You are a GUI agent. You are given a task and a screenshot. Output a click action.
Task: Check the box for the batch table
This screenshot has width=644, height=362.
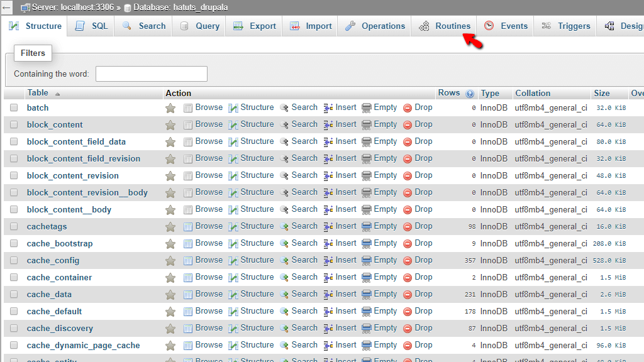(14, 107)
